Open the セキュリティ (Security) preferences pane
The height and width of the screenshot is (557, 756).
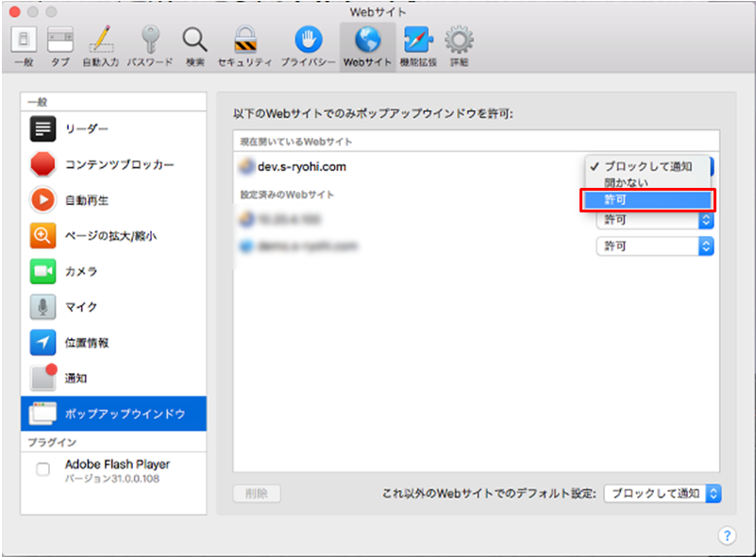tap(245, 47)
